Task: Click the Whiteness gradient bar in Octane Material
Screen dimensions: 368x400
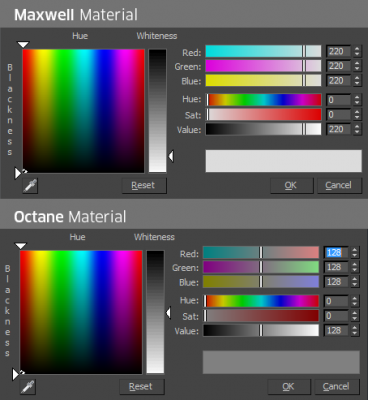Action: [x=155, y=312]
